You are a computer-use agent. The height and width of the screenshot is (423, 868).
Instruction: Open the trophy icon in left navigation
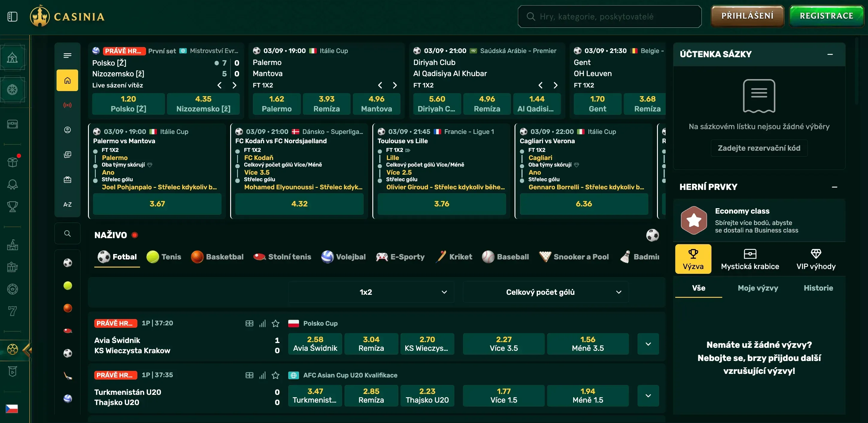coord(13,206)
